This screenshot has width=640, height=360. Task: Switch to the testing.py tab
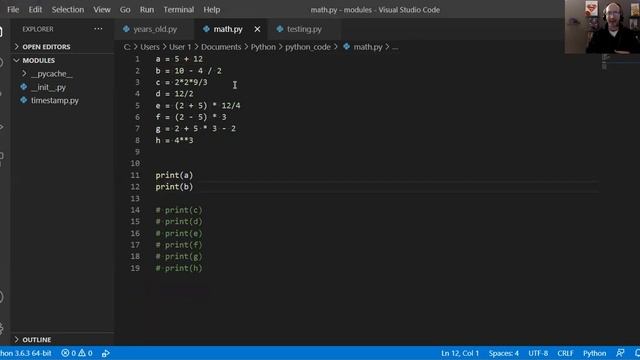[304, 29]
